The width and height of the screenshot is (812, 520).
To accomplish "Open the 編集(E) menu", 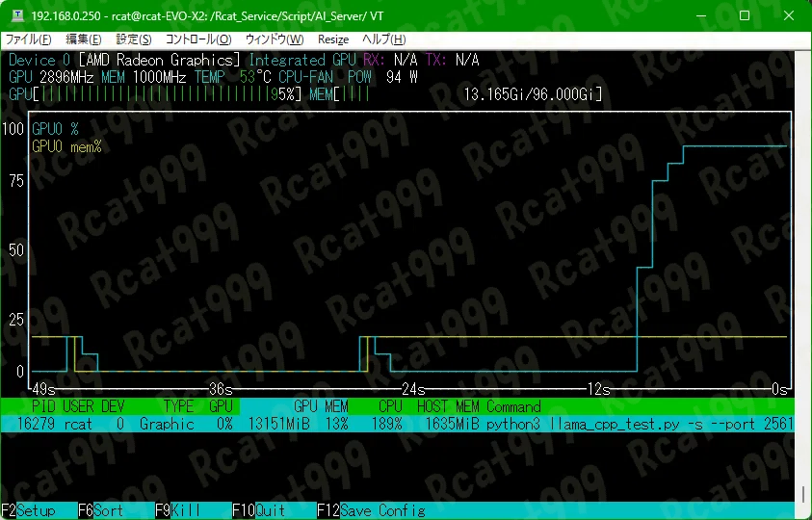I will pyautogui.click(x=84, y=39).
